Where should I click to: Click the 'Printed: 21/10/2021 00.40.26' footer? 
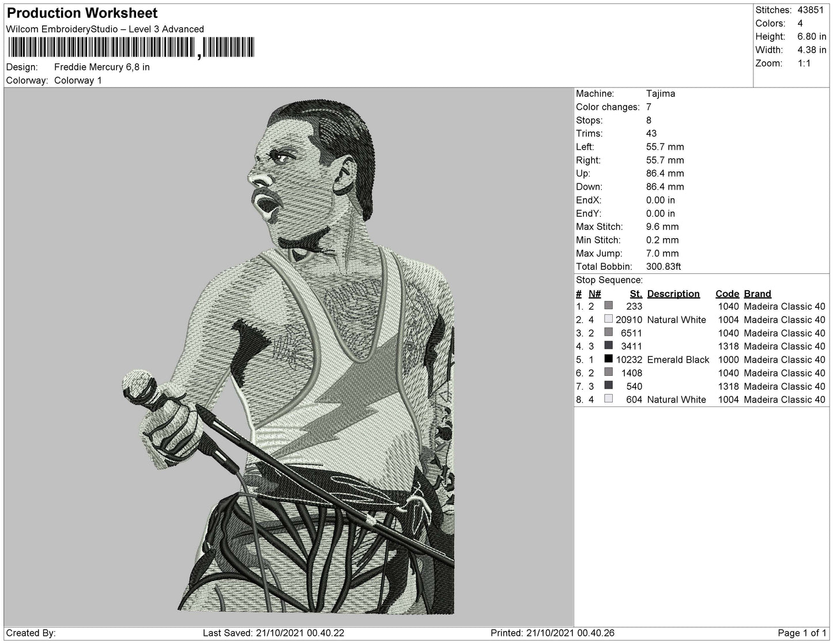[x=552, y=632]
